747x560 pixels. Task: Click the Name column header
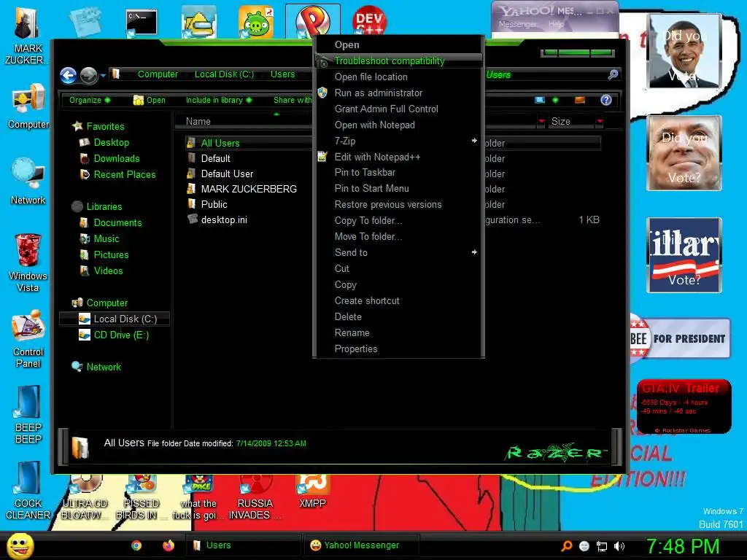[198, 122]
